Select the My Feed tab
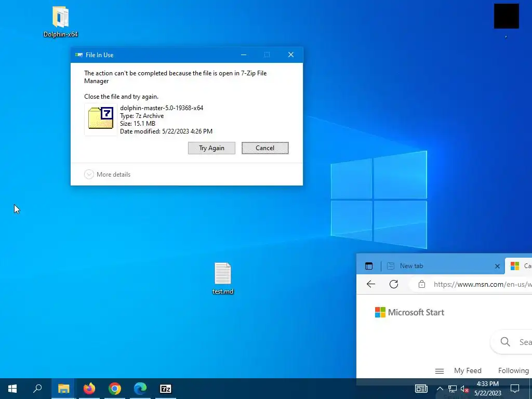Image resolution: width=532 pixels, height=399 pixels. [468, 370]
